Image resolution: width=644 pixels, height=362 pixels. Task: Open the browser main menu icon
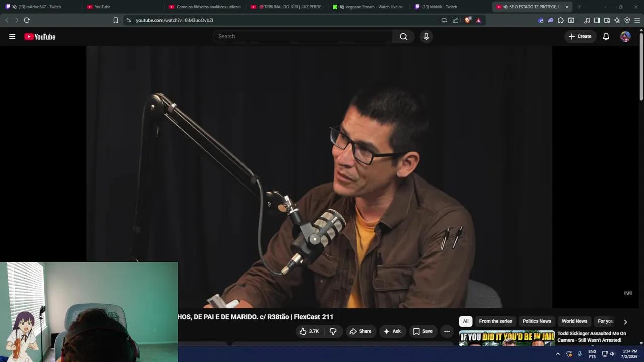point(637,20)
